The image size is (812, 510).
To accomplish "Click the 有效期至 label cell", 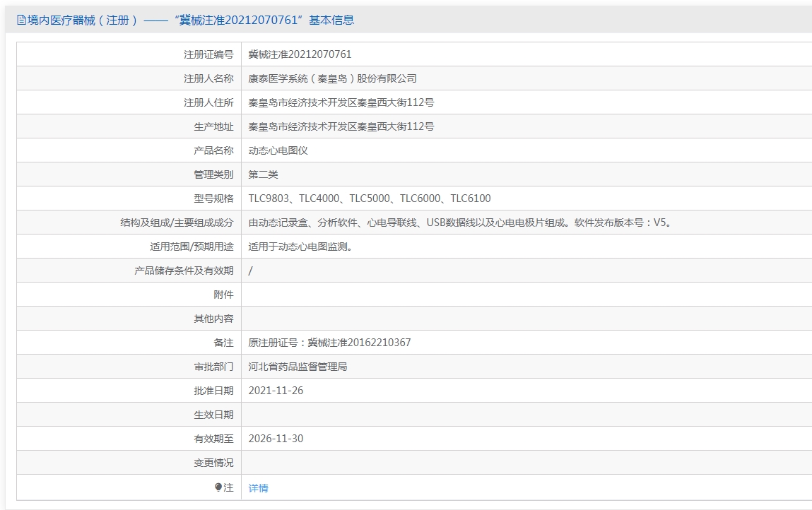I will click(x=129, y=439).
